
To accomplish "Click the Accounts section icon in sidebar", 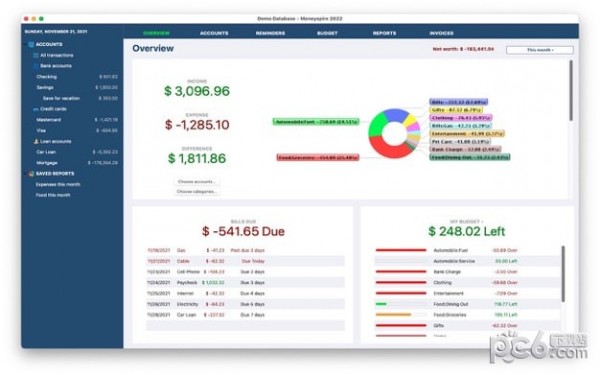I will (31, 44).
